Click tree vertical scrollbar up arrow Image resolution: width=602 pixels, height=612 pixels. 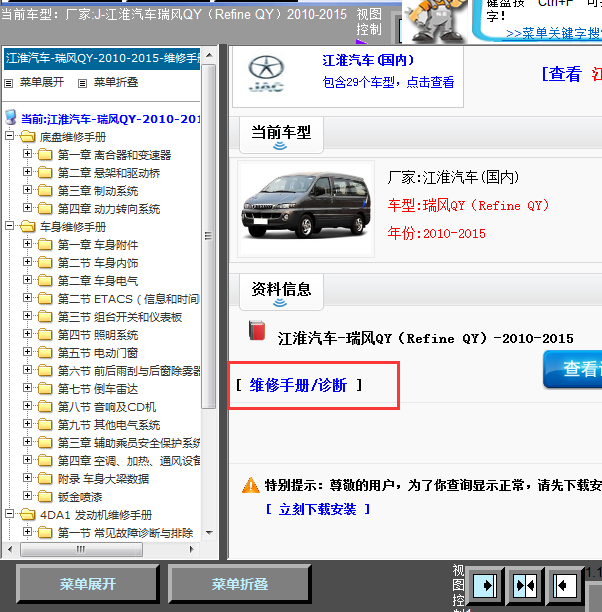[x=209, y=55]
